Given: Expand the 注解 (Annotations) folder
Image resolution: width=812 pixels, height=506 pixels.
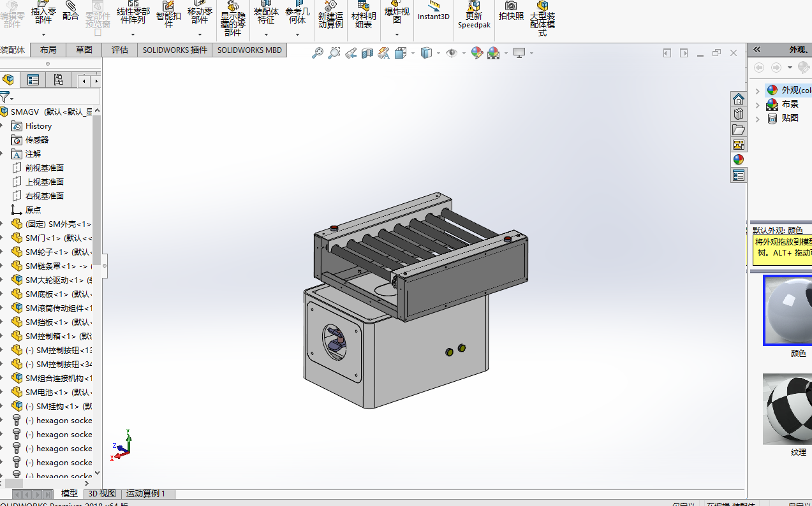Looking at the screenshot, I should tap(1, 154).
